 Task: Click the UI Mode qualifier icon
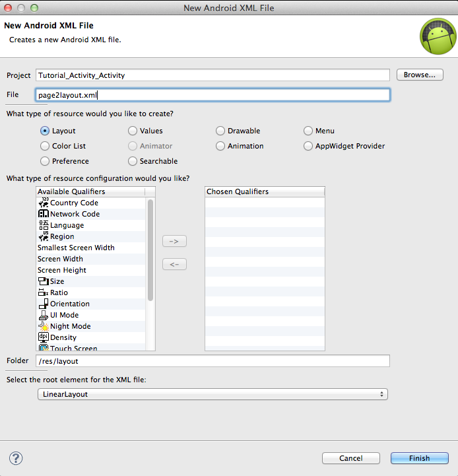click(x=44, y=315)
